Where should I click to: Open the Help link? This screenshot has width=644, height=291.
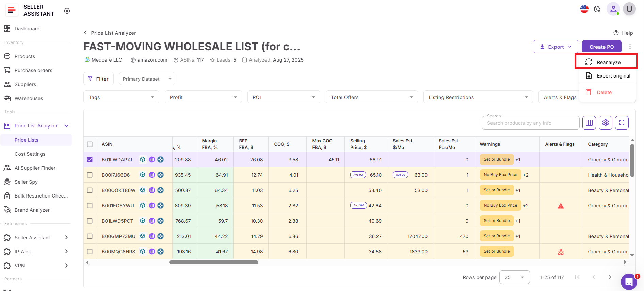click(623, 33)
